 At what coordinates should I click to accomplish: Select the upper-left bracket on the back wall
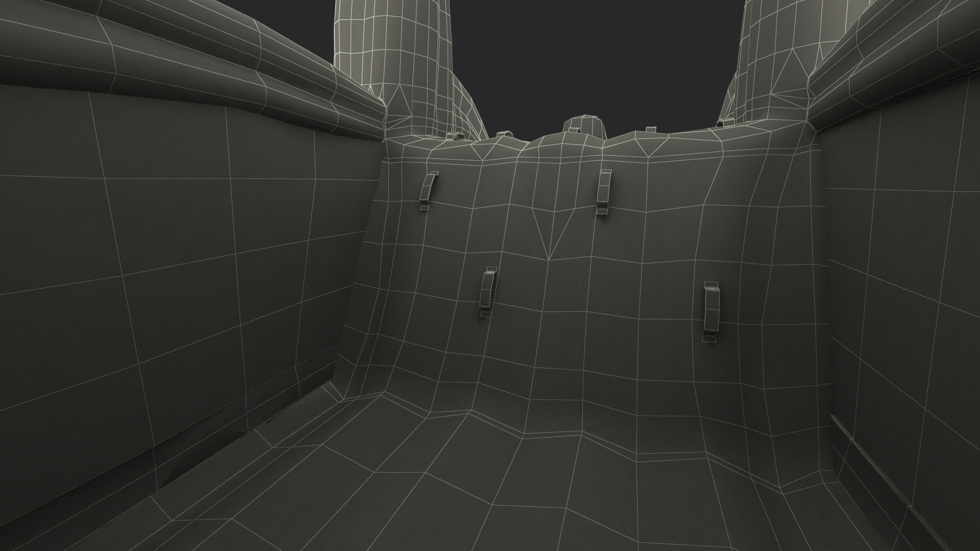[428, 191]
